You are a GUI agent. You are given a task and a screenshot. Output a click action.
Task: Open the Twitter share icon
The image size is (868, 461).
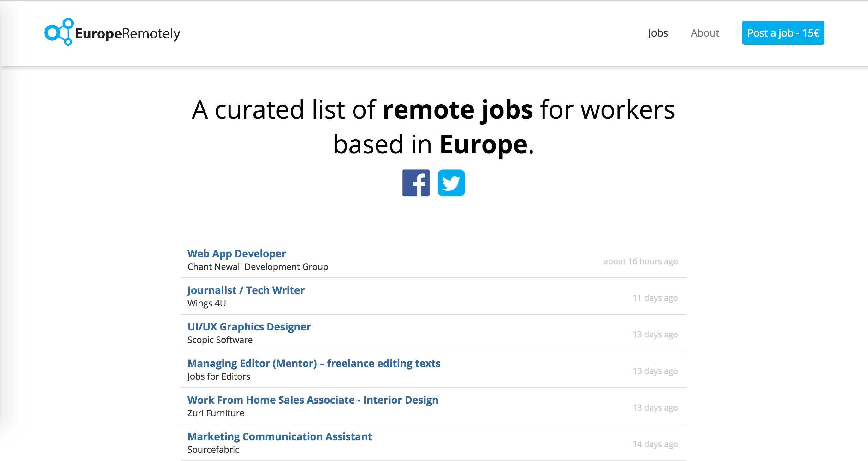pos(451,183)
